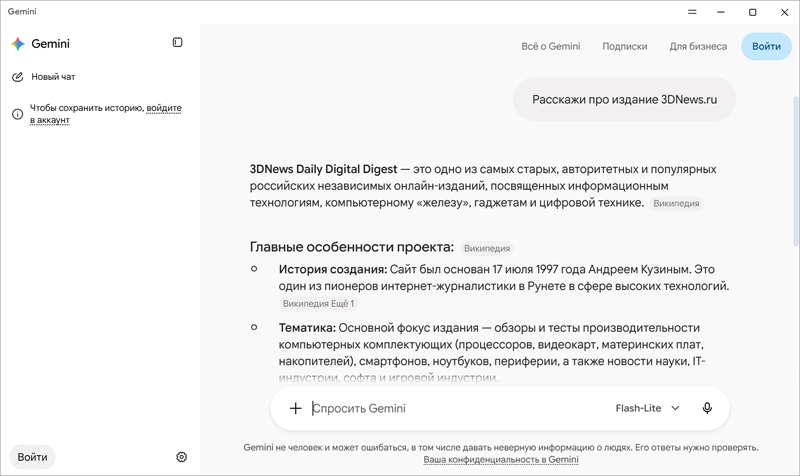This screenshot has width=800, height=476.
Task: Click the История создания bullet text
Action: tap(504, 278)
